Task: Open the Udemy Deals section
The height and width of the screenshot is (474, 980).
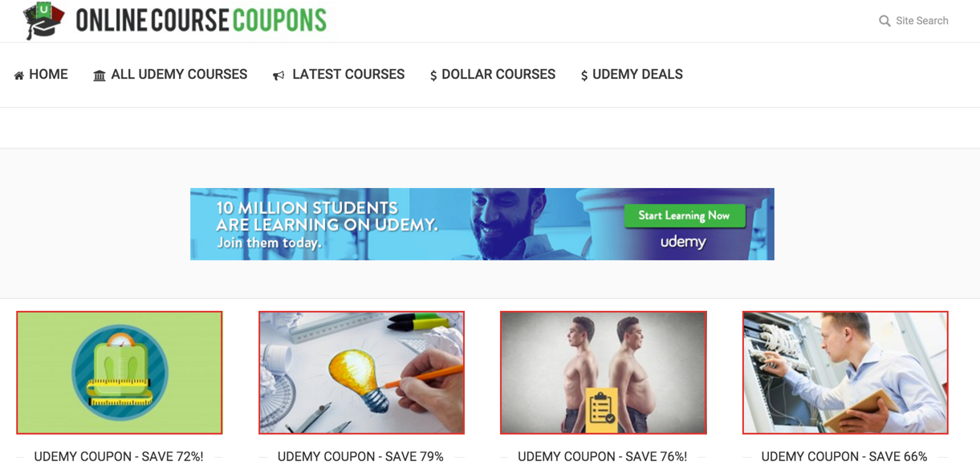Action: click(637, 75)
